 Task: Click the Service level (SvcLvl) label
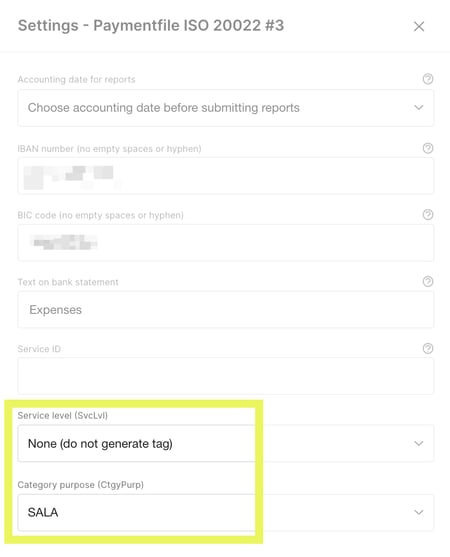pyautogui.click(x=63, y=415)
